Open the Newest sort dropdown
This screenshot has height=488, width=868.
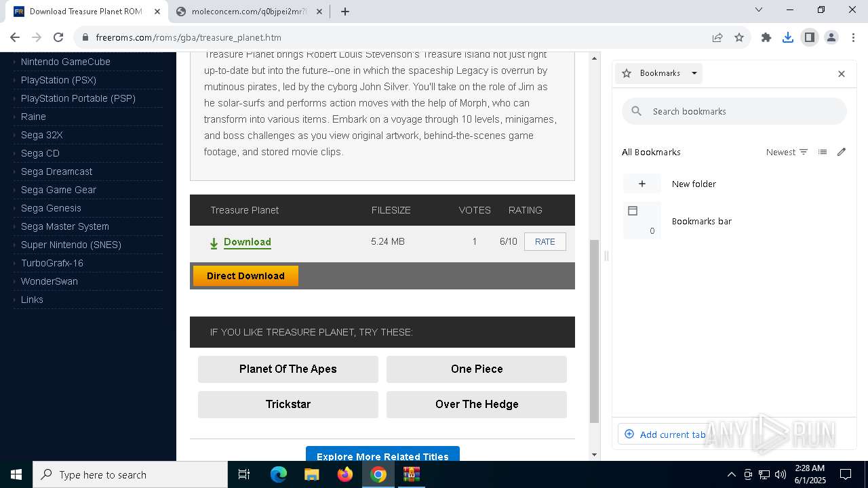787,152
